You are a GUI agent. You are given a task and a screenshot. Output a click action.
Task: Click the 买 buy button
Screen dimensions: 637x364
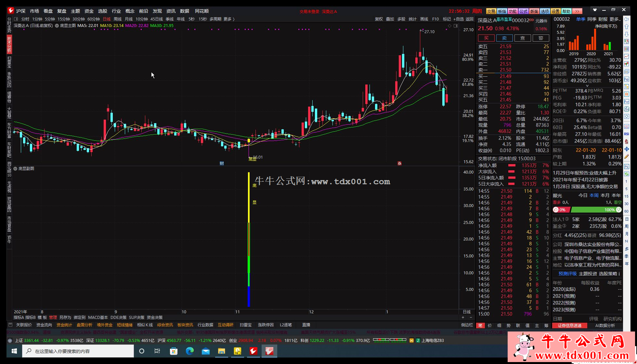[486, 38]
